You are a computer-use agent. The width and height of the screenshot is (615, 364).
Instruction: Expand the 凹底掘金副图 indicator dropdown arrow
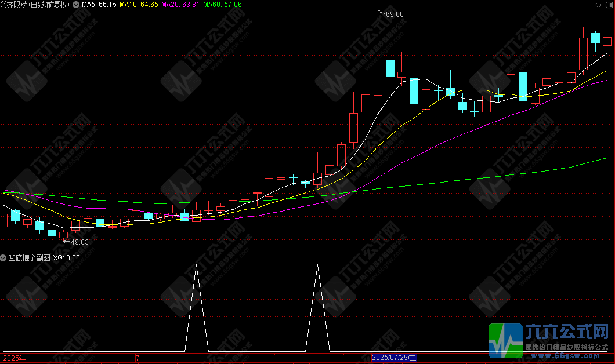point(3,258)
